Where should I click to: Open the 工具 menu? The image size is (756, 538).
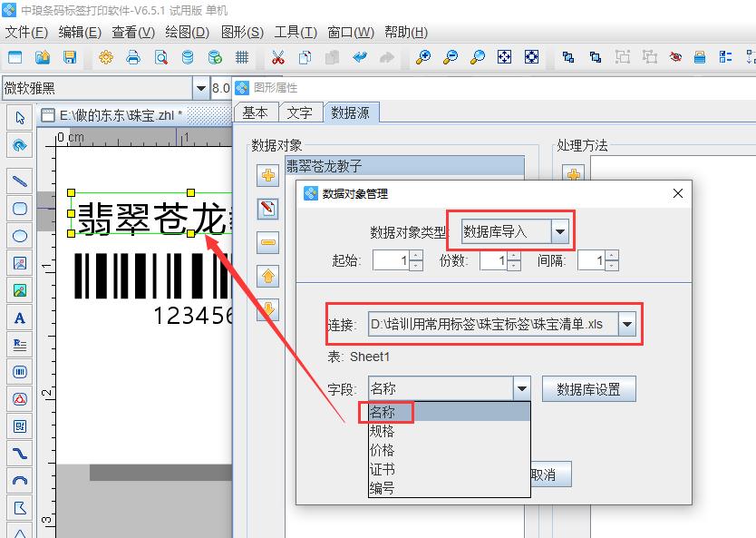click(x=295, y=32)
